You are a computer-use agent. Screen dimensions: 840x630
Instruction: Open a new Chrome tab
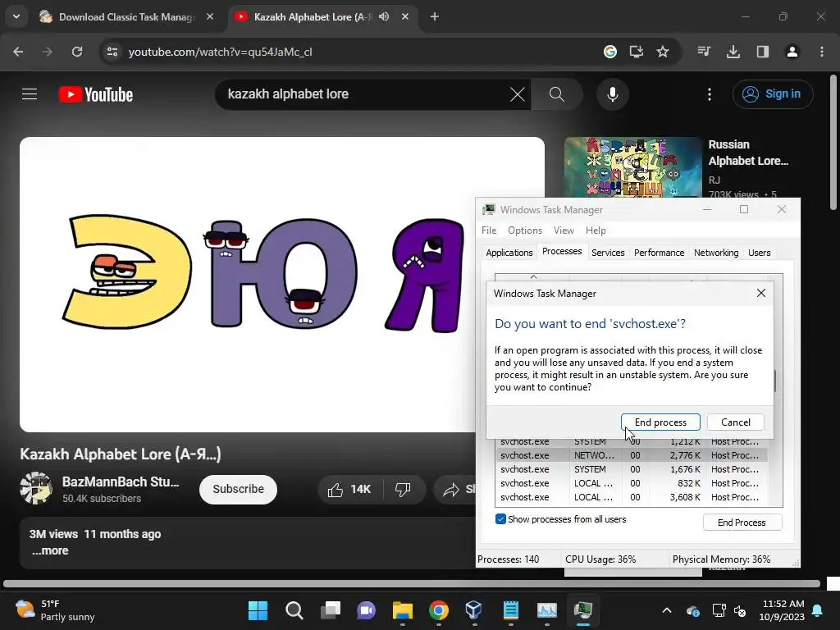[435, 16]
